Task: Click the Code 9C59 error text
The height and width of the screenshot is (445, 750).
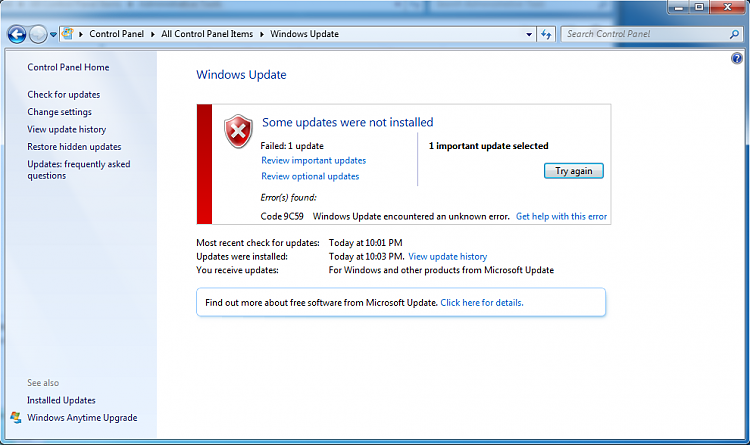Action: pyautogui.click(x=282, y=217)
